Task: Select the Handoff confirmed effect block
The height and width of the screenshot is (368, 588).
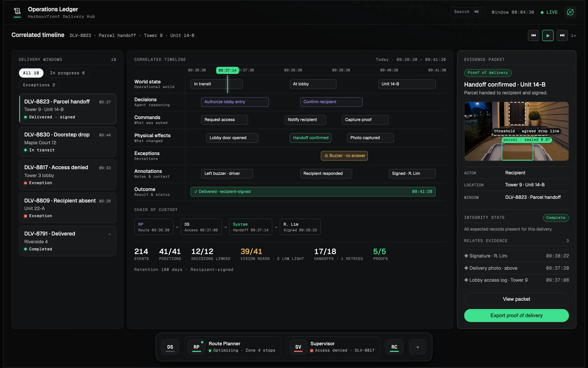Action: [311, 138]
